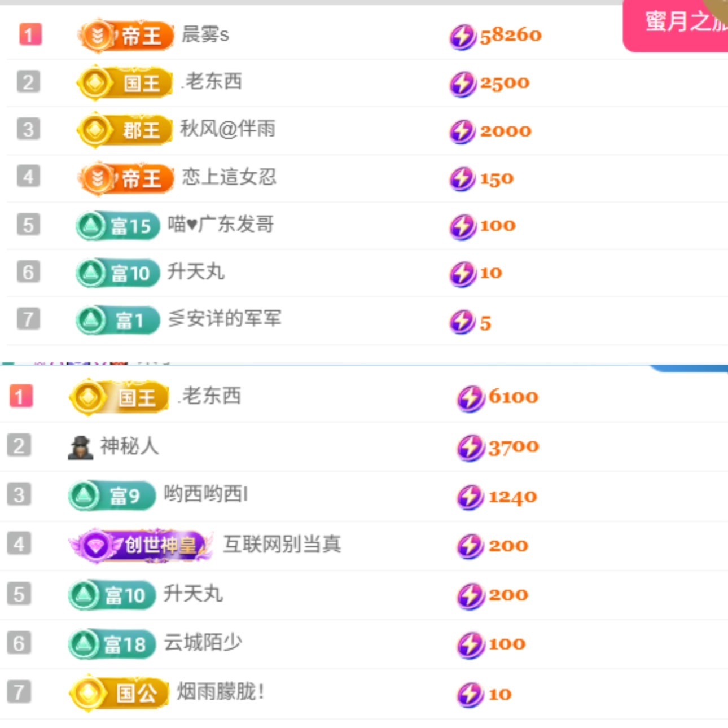Click the score value 5
Image resolution: width=728 pixels, height=728 pixels.
(x=485, y=323)
